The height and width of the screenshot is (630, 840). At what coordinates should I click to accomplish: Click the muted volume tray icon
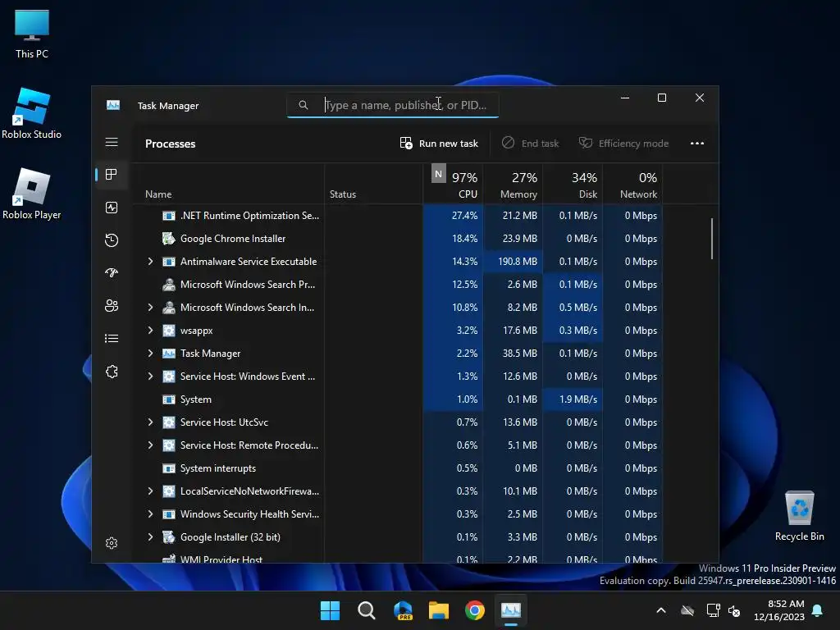[x=734, y=610]
